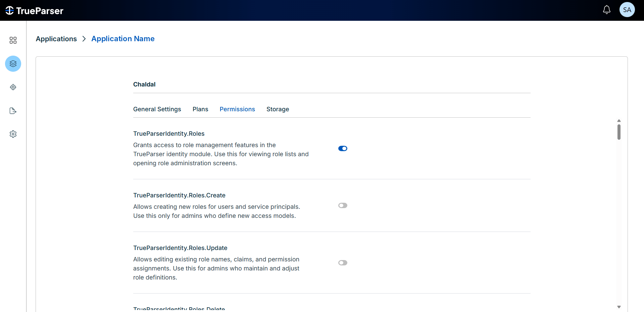Click the Chaldal application heading
The image size is (644, 312).
pyautogui.click(x=144, y=84)
